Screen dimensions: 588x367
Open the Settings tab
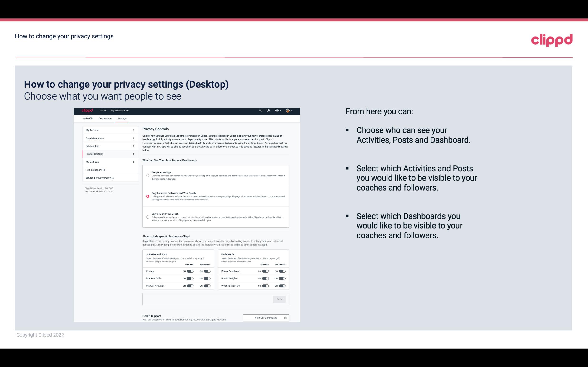[x=122, y=118]
